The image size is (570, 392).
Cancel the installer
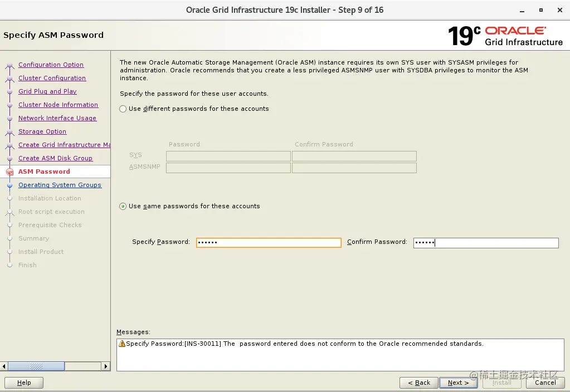(545, 383)
